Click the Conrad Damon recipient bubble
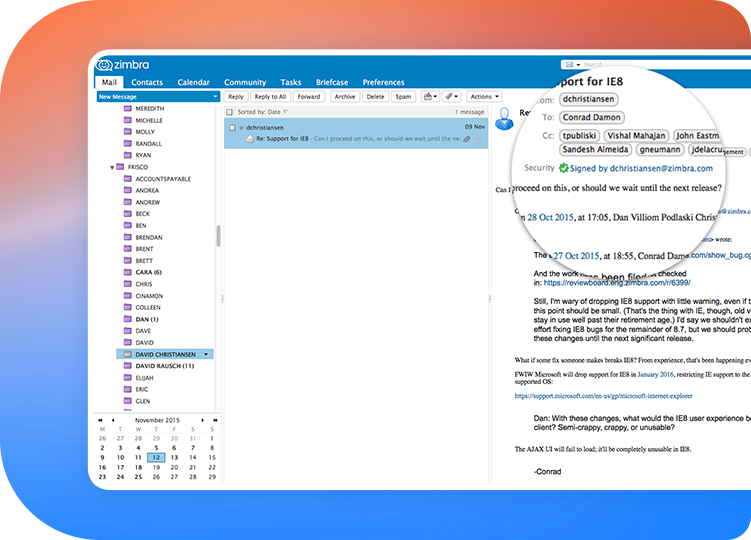This screenshot has height=540, width=751. pyautogui.click(x=592, y=117)
